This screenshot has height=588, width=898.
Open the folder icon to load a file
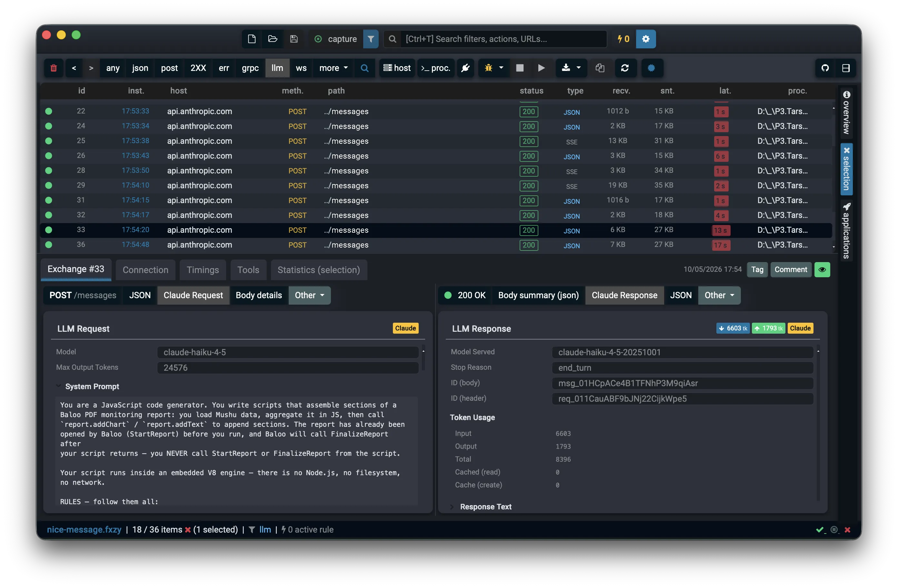point(273,39)
